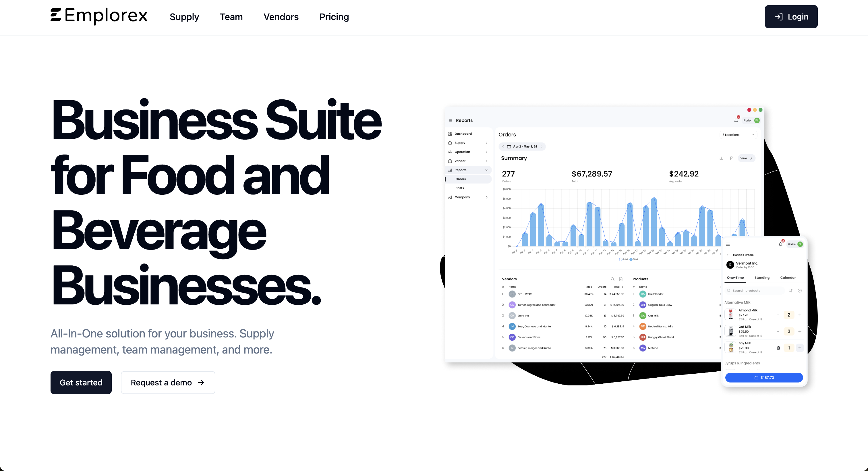The width and height of the screenshot is (868, 471).
Task: Click the sort arrows beside product search
Action: pyautogui.click(x=790, y=291)
